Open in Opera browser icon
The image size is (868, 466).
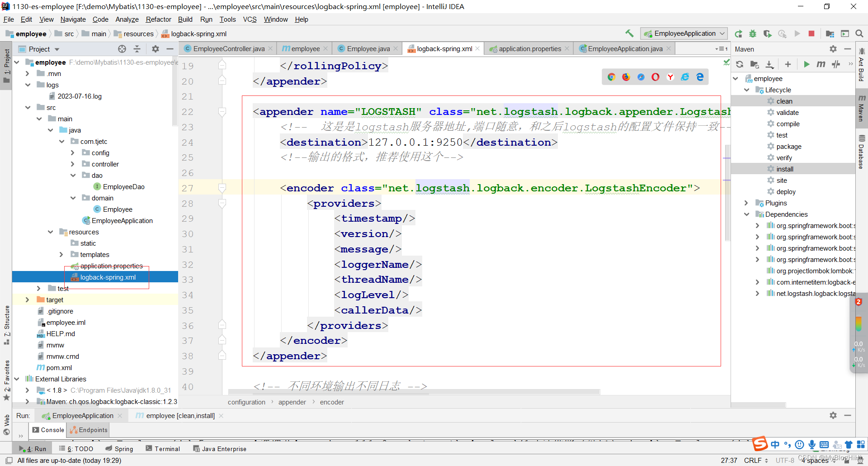(x=656, y=77)
